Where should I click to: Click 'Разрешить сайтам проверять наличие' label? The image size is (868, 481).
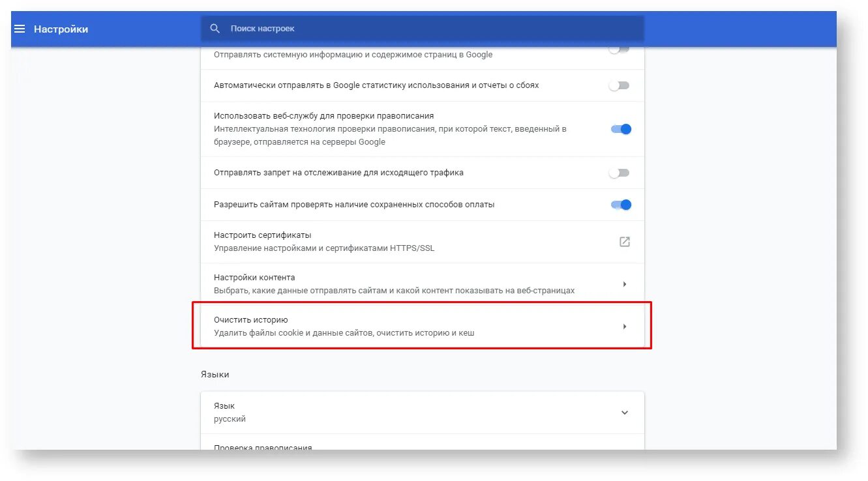pos(354,205)
